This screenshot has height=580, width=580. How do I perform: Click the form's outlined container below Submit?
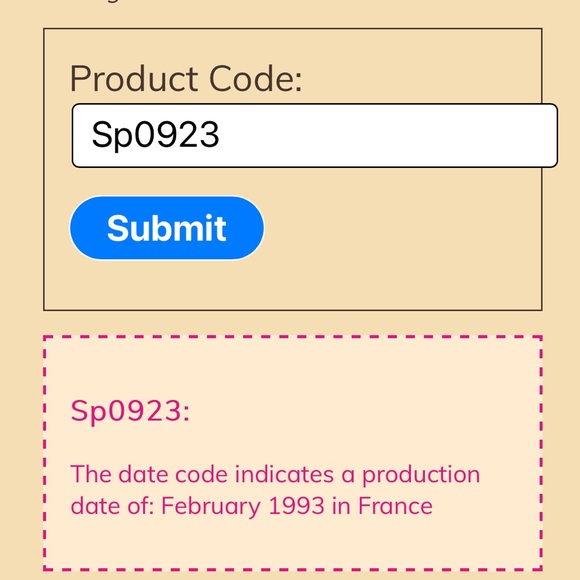(293, 285)
